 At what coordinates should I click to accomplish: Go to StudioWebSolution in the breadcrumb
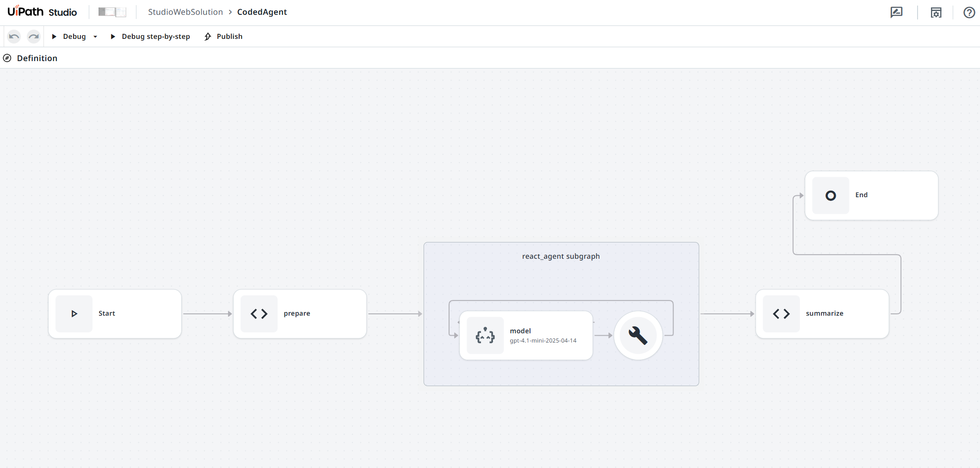tap(185, 12)
